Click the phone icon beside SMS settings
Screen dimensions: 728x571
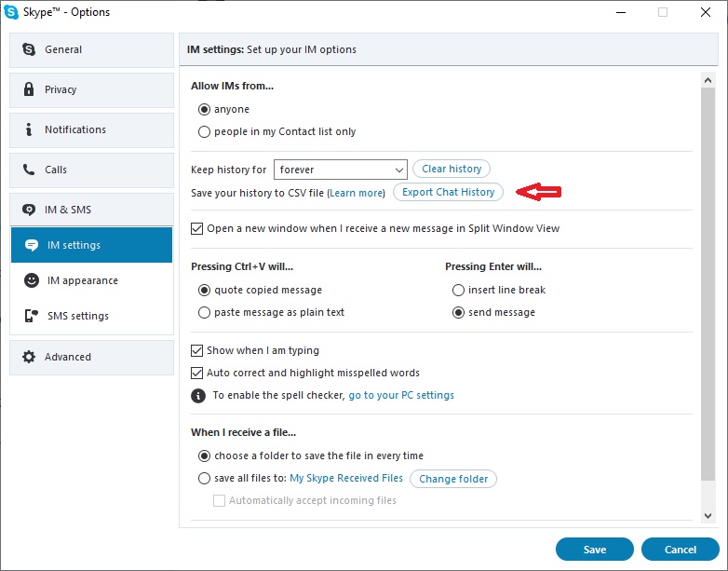[x=32, y=316]
